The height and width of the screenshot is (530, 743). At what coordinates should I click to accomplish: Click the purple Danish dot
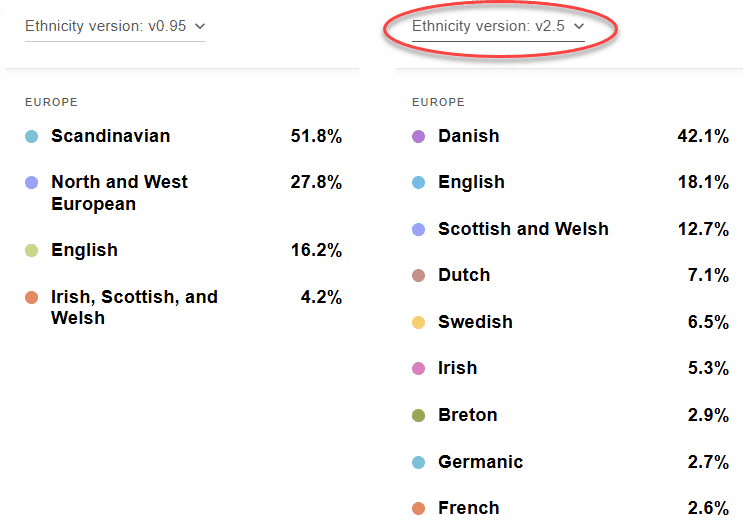pos(418,136)
